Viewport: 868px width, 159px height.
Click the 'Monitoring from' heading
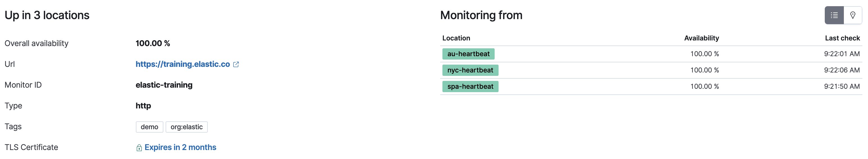[x=481, y=15]
